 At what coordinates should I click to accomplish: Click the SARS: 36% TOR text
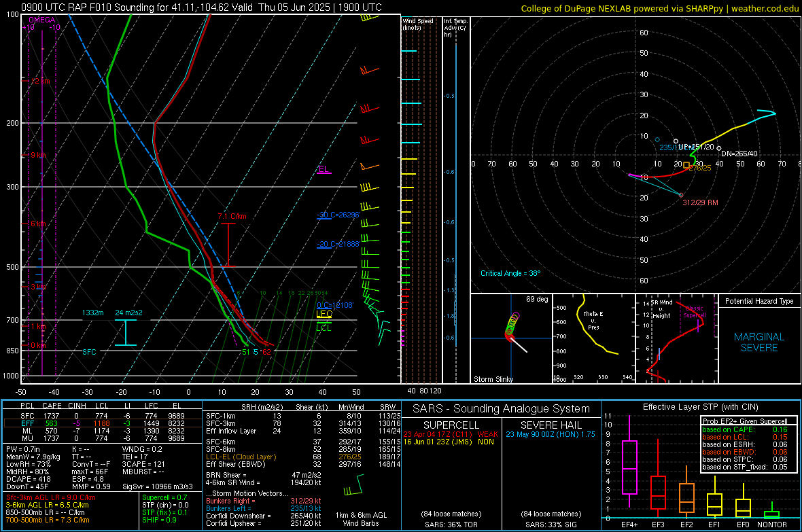pyautogui.click(x=451, y=525)
